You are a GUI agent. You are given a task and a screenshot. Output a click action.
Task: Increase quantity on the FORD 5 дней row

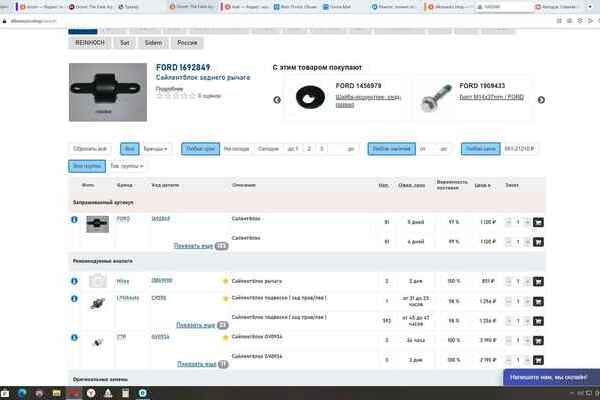(527, 222)
